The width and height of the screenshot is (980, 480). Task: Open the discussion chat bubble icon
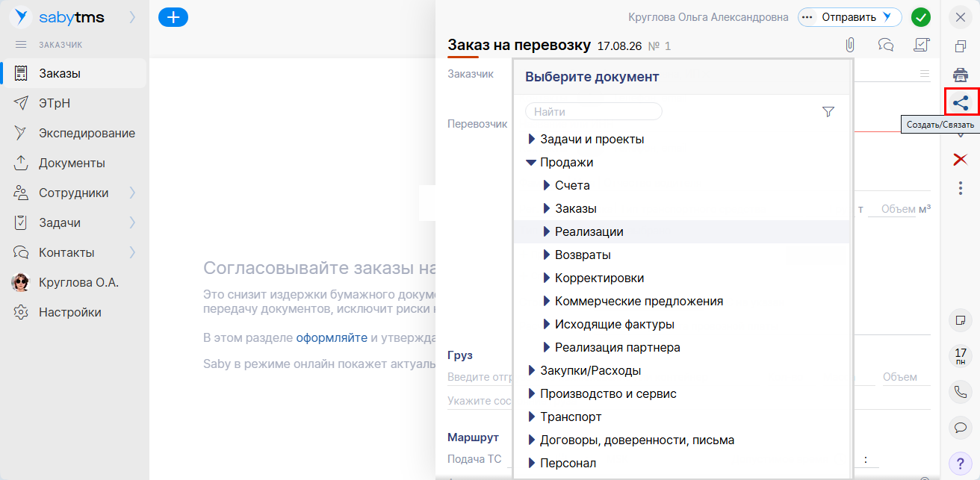click(x=886, y=45)
